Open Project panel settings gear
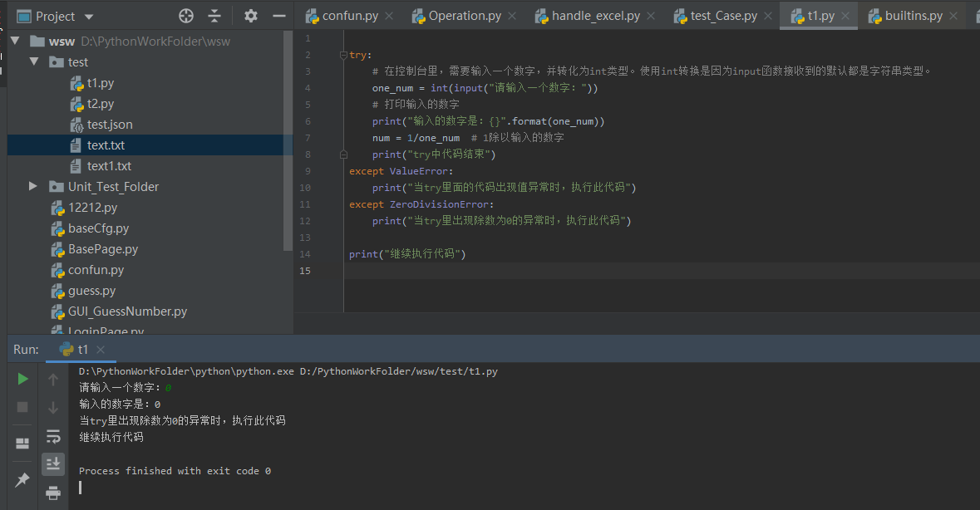Screen dimensions: 980x510 pos(251,17)
